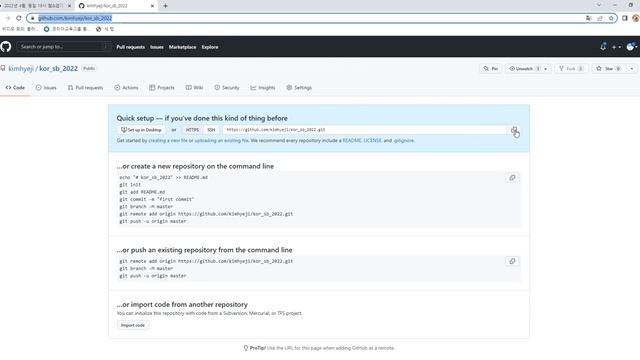This screenshot has height=360, width=640.
Task: Follow the LICENSE link
Action: click(373, 140)
